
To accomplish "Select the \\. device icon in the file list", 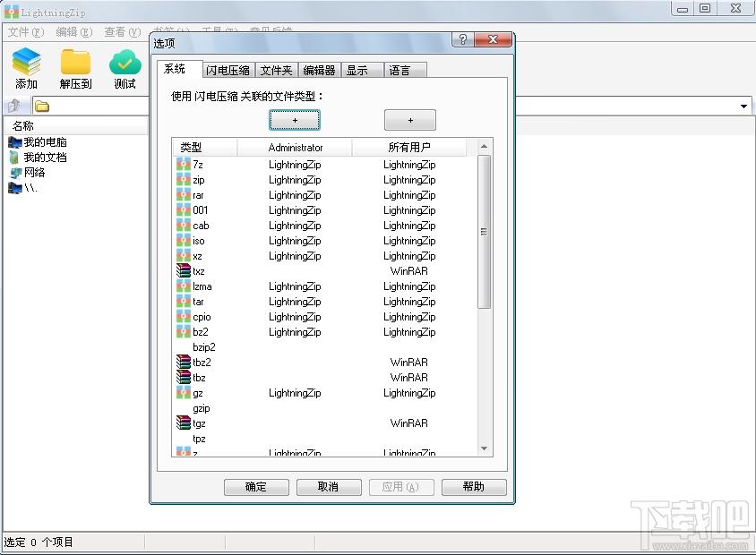I will [x=15, y=188].
